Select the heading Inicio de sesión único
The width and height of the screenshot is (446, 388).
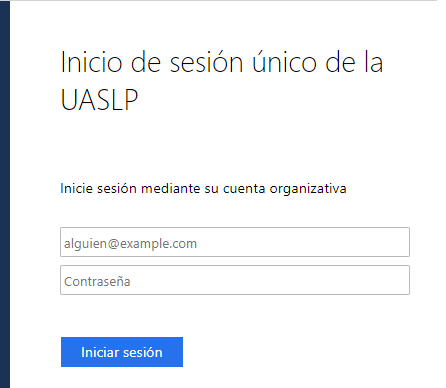click(188, 62)
